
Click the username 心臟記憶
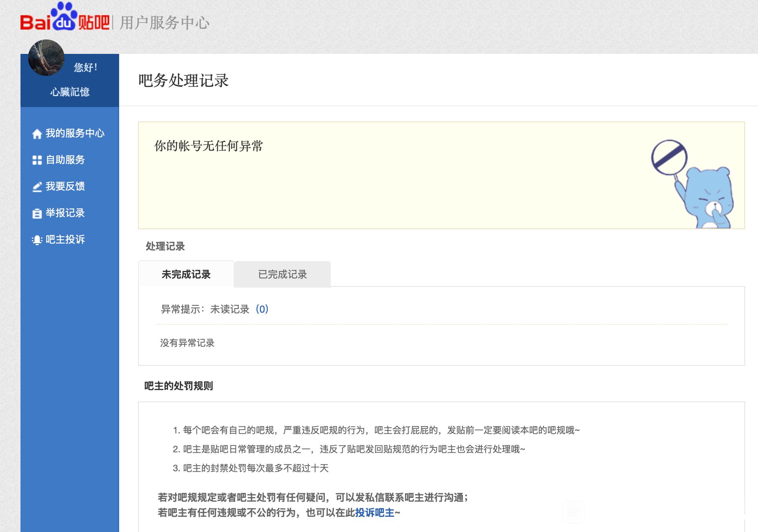[70, 92]
